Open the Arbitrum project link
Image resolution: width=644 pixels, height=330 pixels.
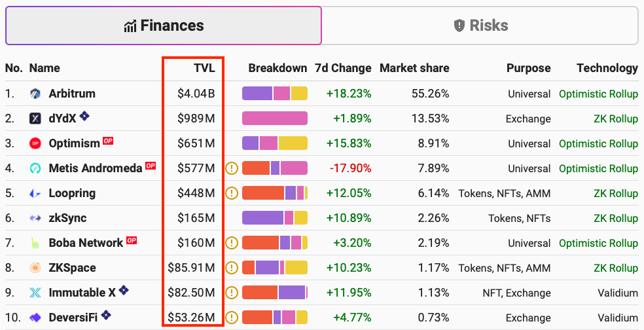point(72,94)
